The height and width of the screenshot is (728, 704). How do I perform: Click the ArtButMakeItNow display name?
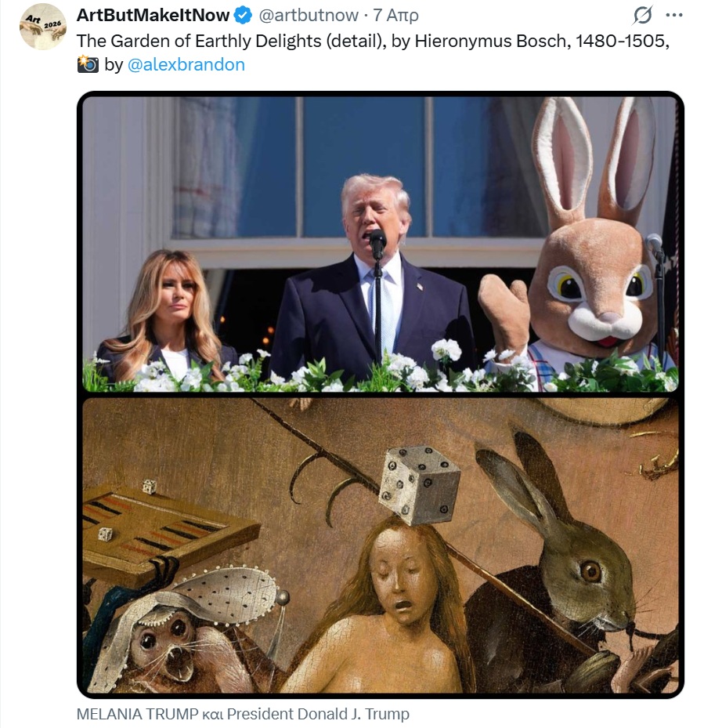[153, 15]
